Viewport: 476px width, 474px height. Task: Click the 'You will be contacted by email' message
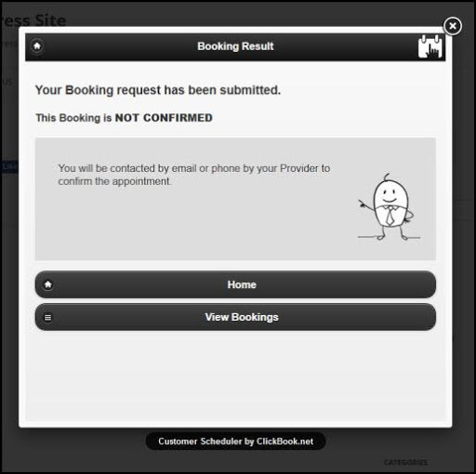pyautogui.click(x=194, y=175)
